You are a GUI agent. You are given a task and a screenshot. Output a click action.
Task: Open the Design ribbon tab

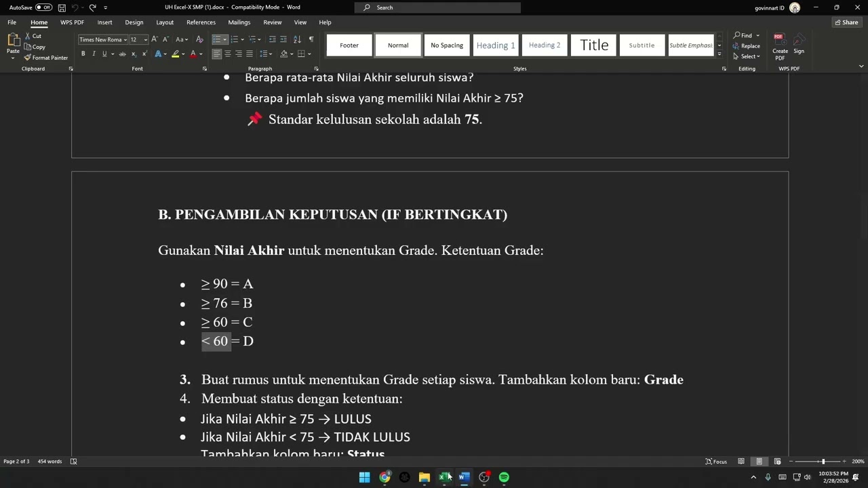[x=134, y=22]
